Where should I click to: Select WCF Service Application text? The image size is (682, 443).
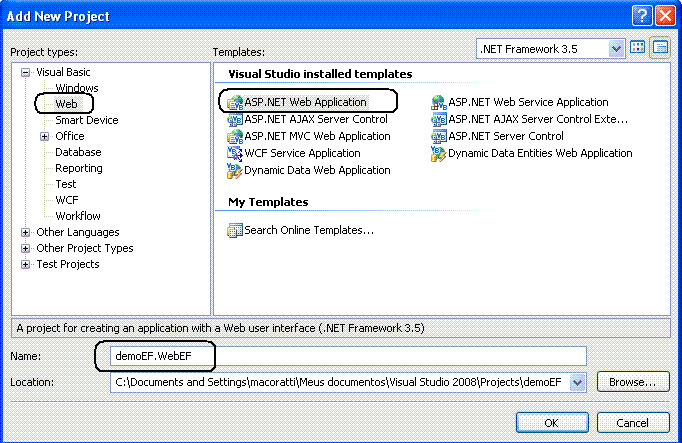coord(302,153)
